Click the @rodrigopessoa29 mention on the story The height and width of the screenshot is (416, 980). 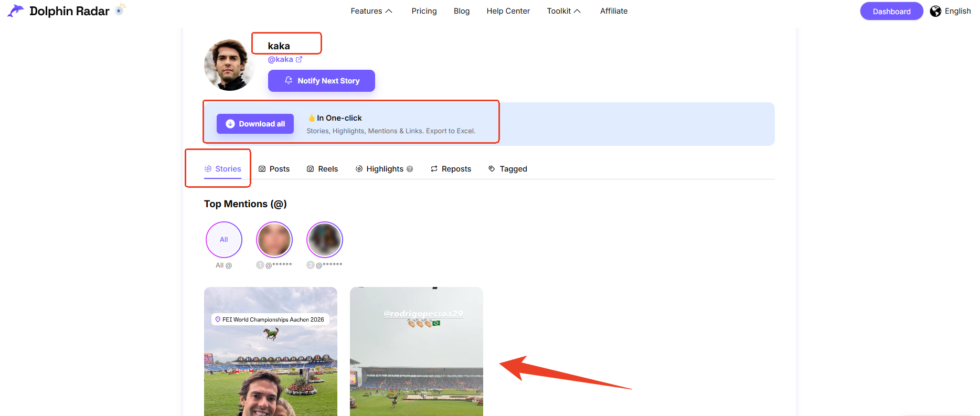point(423,314)
